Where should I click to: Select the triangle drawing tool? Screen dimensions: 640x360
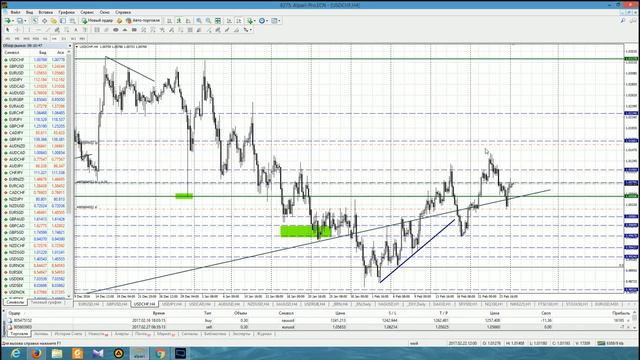coord(124,30)
